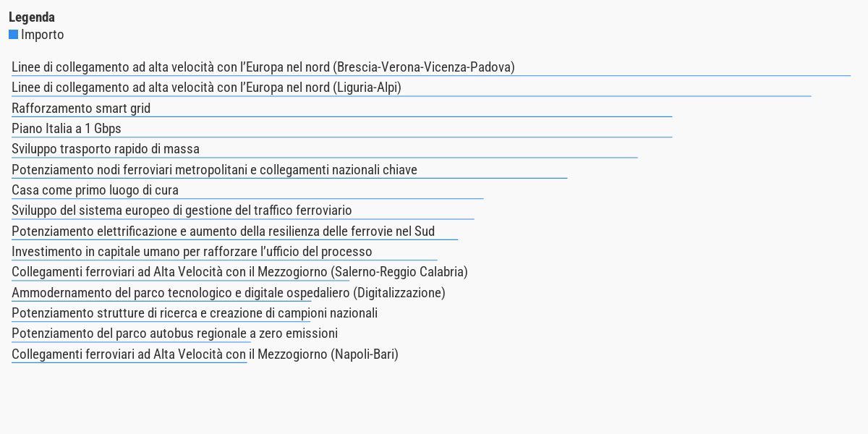This screenshot has height=434, width=868.
Task: Click the Brescia-Verona-Vicenza-Padova high-speed line bar
Action: (x=431, y=67)
